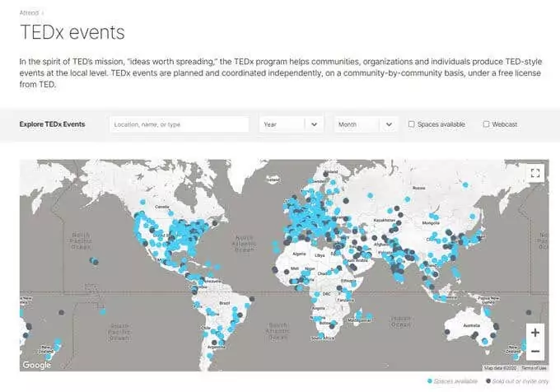This screenshot has height=392, width=560.
Task: Click the Location, name, or type search field
Action: click(x=180, y=124)
